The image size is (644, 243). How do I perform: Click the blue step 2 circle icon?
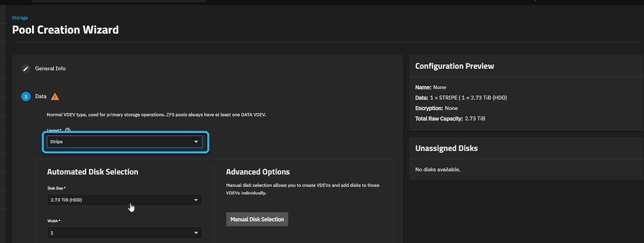pos(26,96)
